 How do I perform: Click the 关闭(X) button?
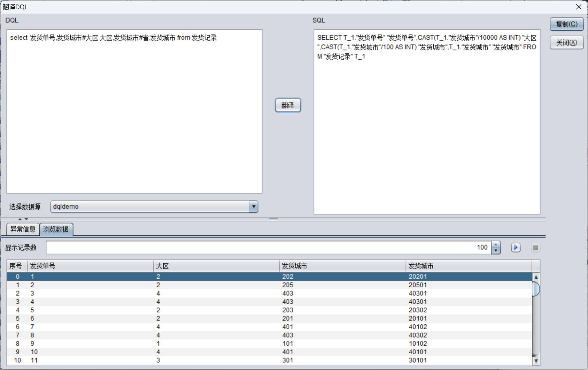coord(566,42)
